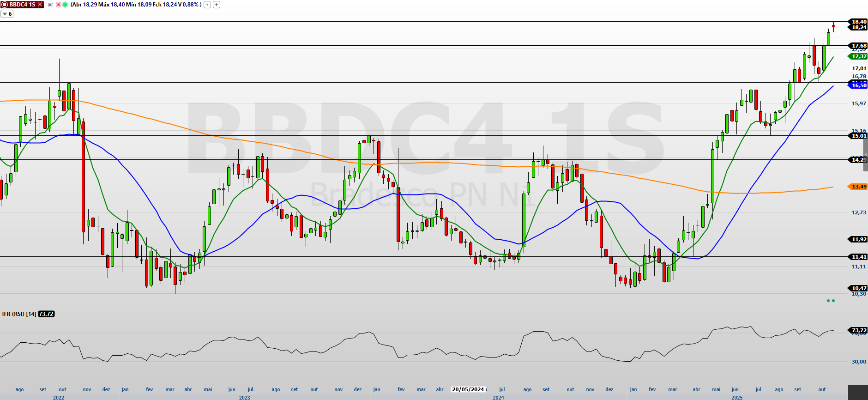Select the 18,40 price level marker
868x400 pixels.
tap(858, 22)
